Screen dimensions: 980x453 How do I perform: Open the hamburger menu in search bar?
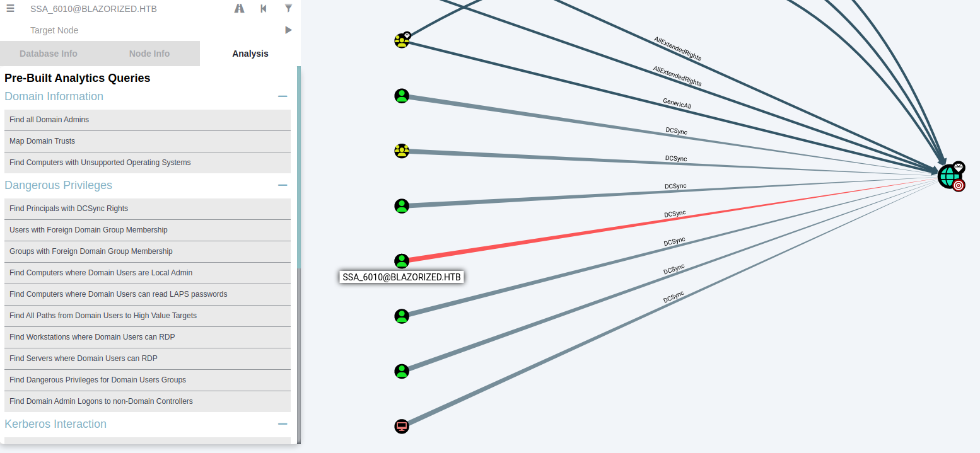click(10, 9)
